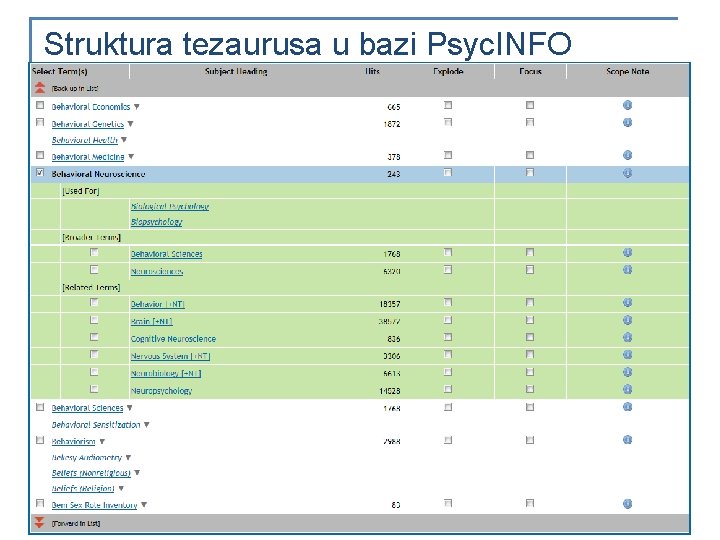Click the Neuropsychology term text
This screenshot has width=720, height=540.
(161, 391)
